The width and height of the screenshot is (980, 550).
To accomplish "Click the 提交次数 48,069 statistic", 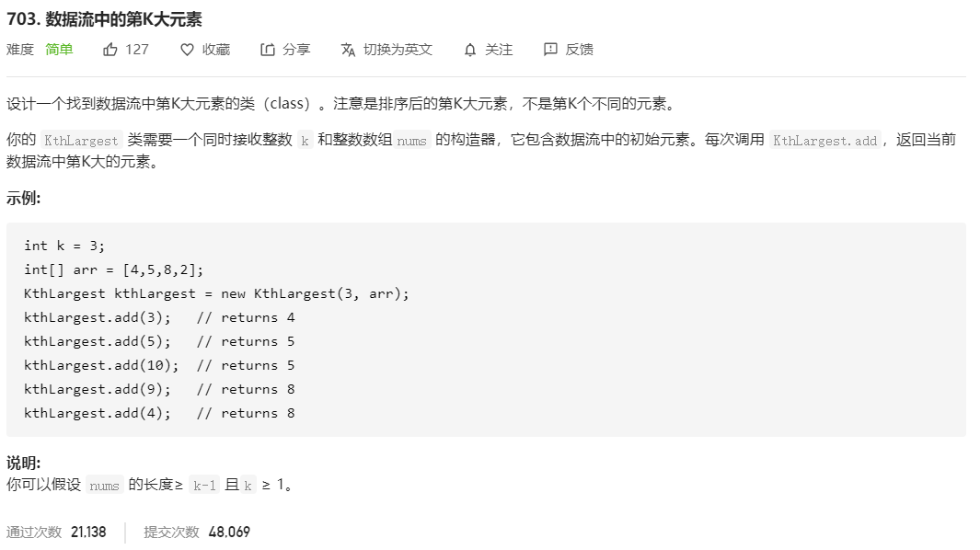I will coord(197,532).
